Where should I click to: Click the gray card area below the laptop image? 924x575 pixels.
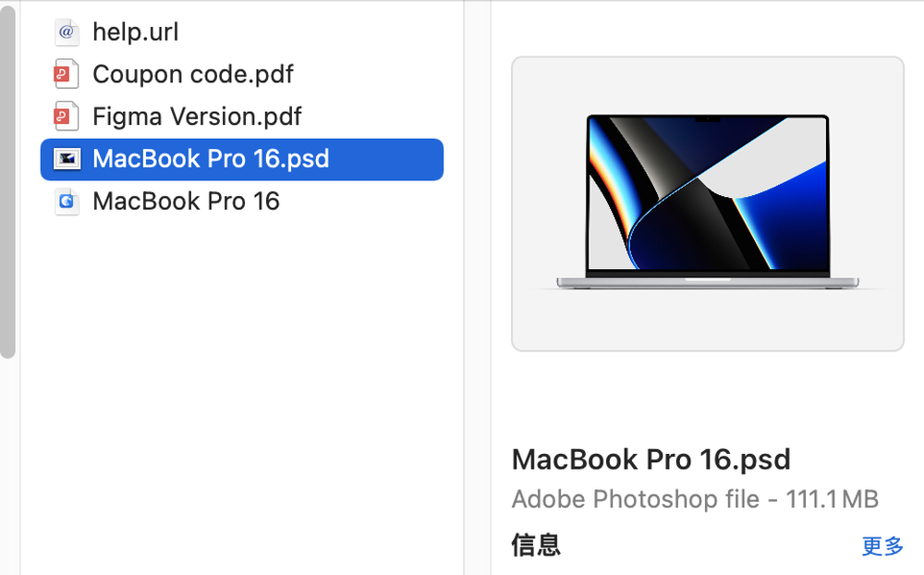(x=708, y=322)
